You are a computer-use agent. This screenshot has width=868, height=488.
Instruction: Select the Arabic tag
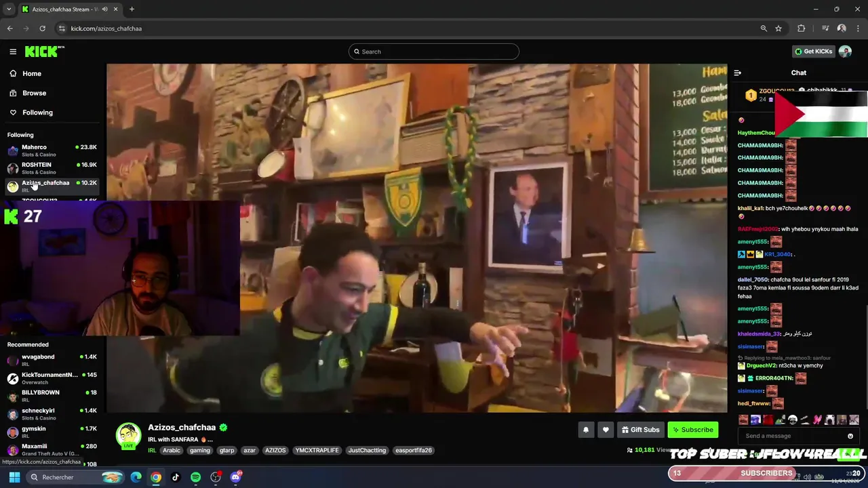(x=172, y=450)
